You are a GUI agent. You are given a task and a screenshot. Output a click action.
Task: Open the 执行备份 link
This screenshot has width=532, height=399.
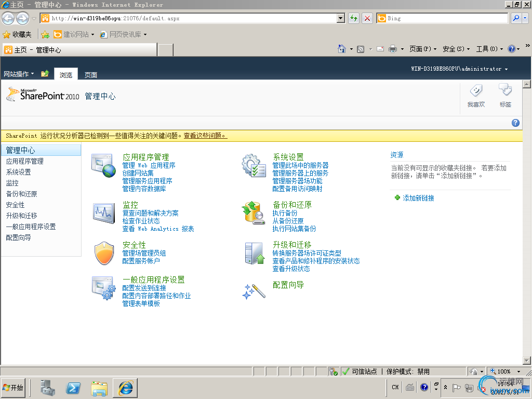tap(285, 213)
